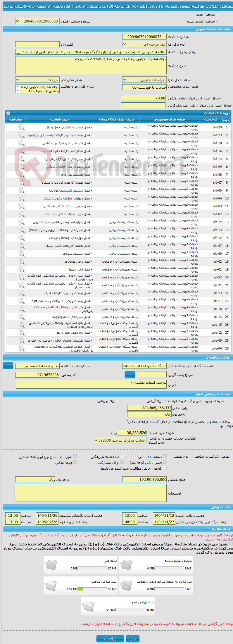Open the فنی documents folder icon
Viewport: 233px width, 644px height.
tap(51, 565)
